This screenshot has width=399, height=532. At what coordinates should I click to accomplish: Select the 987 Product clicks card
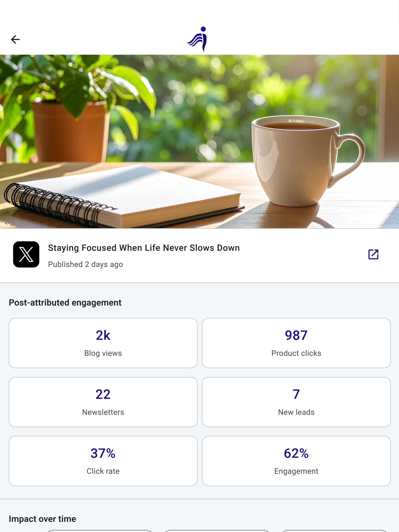(296, 343)
